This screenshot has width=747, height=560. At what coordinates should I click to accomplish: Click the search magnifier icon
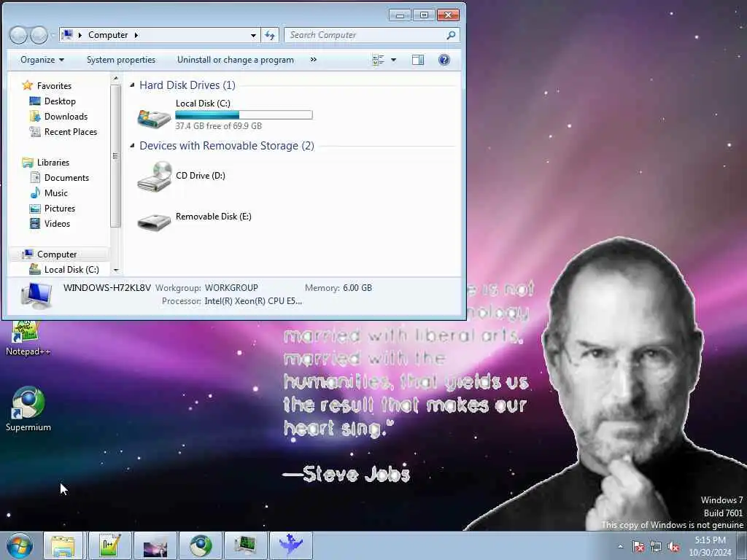(x=451, y=35)
